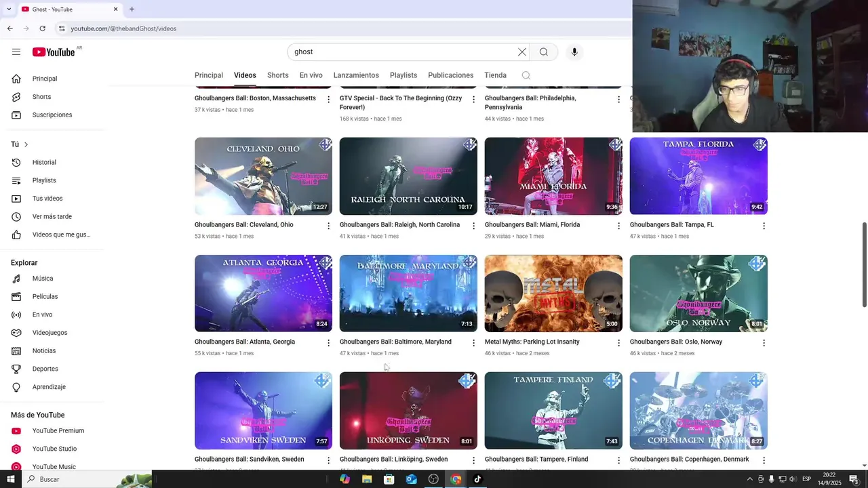Viewport: 868px width, 488px height.
Task: Open site information icon in address bar
Action: [x=61, y=28]
